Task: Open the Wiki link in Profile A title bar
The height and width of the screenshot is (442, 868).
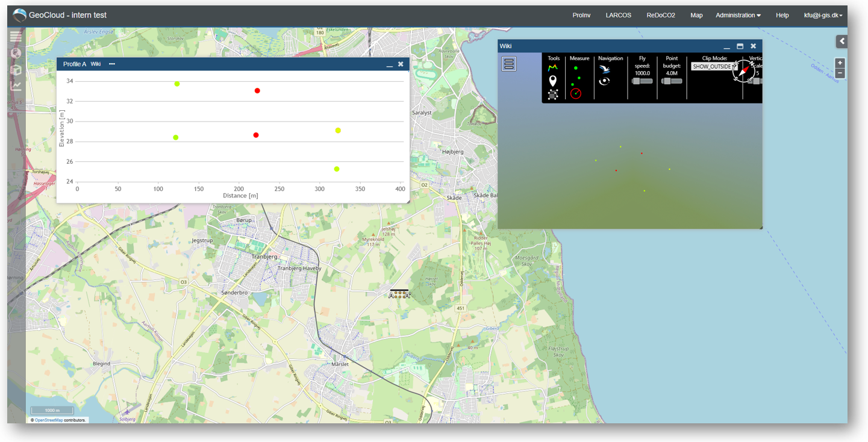Action: pyautogui.click(x=96, y=64)
